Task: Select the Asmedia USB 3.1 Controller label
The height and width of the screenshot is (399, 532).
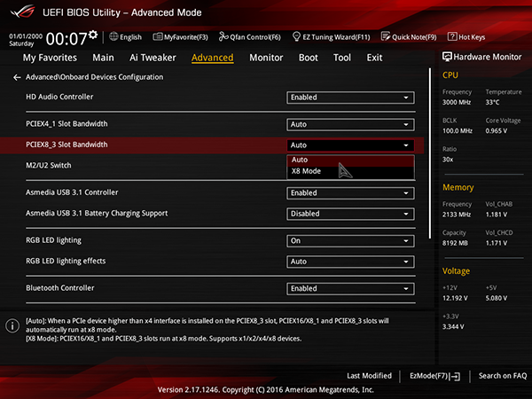Action: [x=72, y=192]
